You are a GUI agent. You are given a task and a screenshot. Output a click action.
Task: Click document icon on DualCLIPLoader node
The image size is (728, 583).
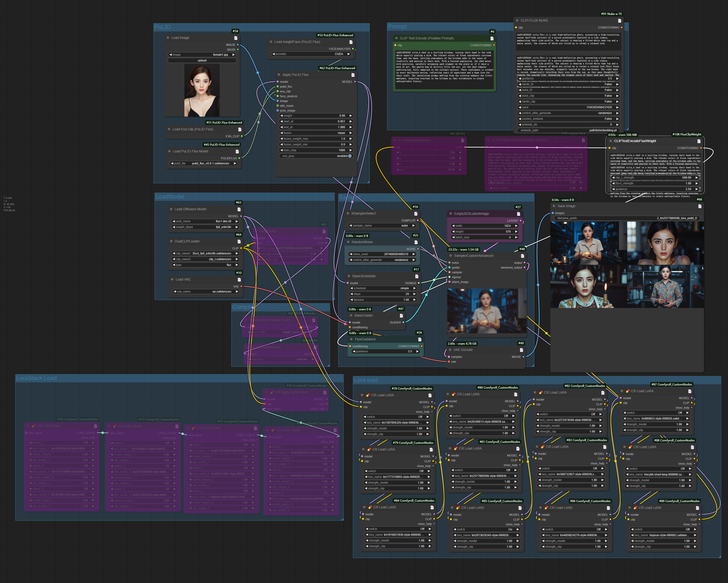[239, 241]
